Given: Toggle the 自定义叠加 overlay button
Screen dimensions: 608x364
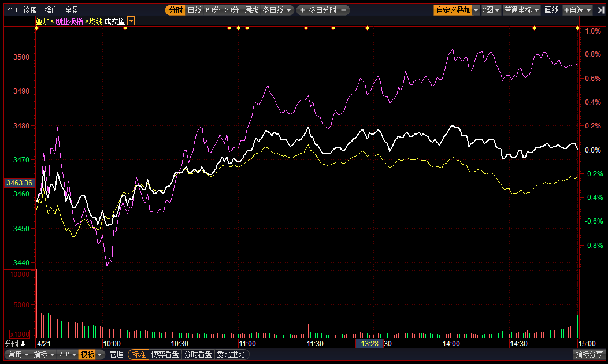Looking at the screenshot, I should pos(453,10).
